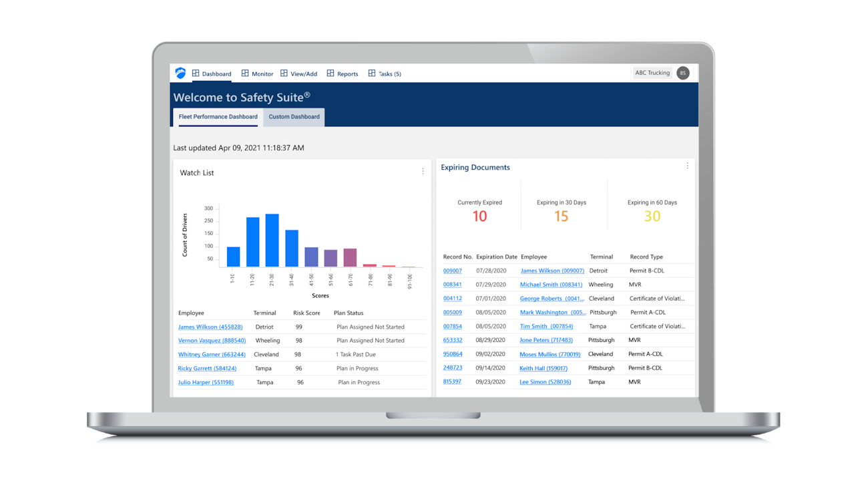Open record number 009007 details
This screenshot has height=487, width=868.
pyautogui.click(x=453, y=271)
